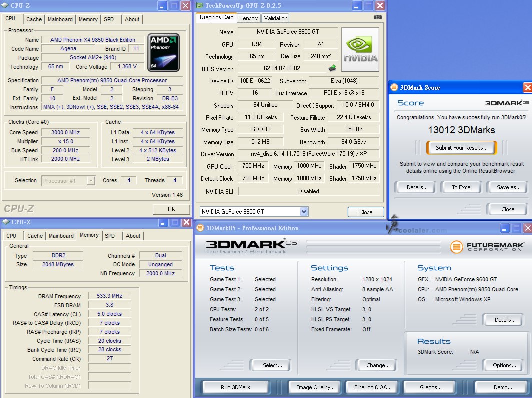Viewport: 532px width, 398px height.
Task: Click the Multiplier value x 15.0
Action: click(65, 141)
